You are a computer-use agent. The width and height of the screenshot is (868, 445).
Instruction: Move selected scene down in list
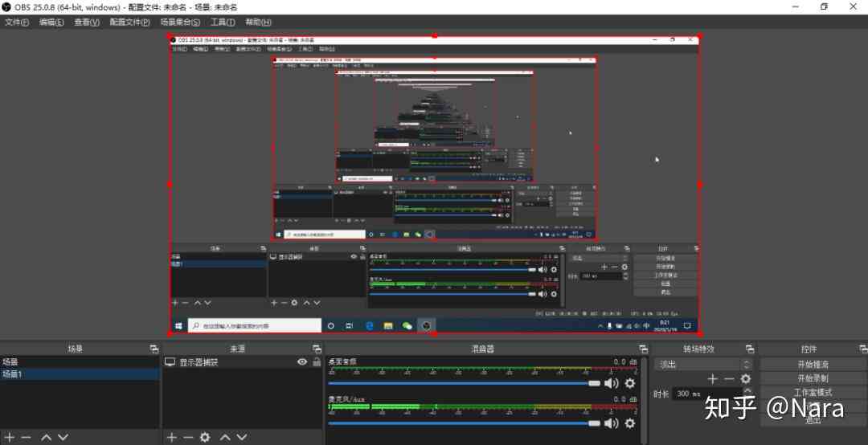[63, 437]
